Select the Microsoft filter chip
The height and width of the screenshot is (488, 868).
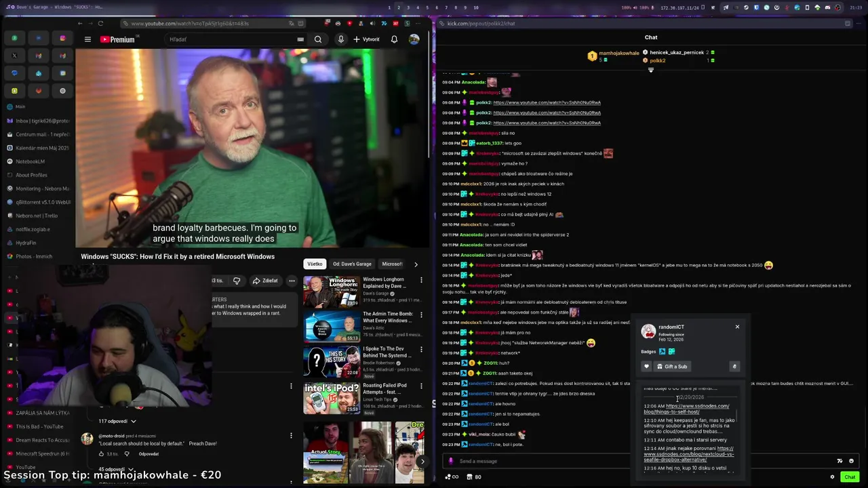click(x=392, y=264)
